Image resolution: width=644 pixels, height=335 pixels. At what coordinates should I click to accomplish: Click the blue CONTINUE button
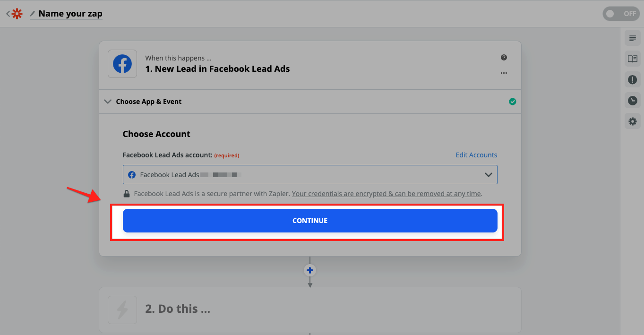click(x=310, y=221)
